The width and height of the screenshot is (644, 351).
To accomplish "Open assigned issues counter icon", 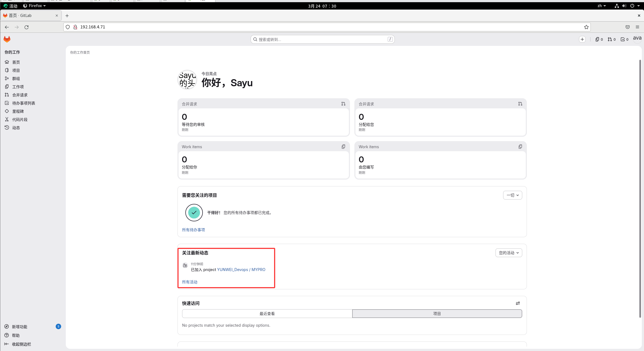I will click(x=599, y=39).
